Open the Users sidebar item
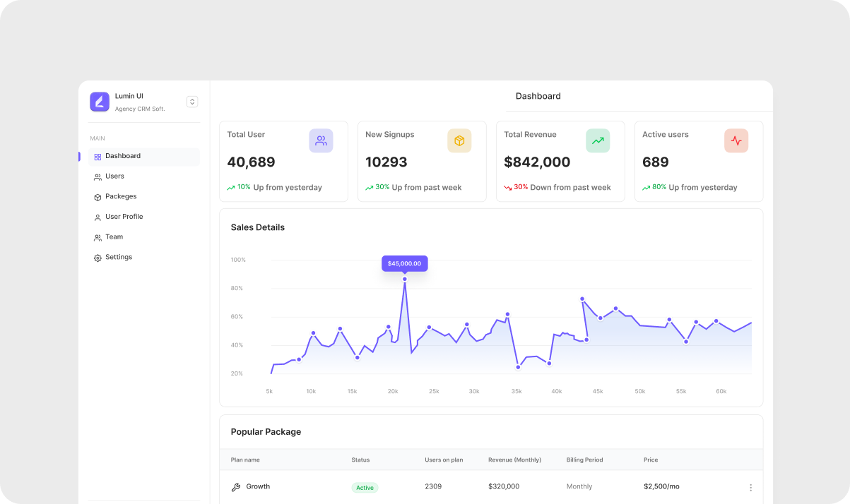 (114, 176)
